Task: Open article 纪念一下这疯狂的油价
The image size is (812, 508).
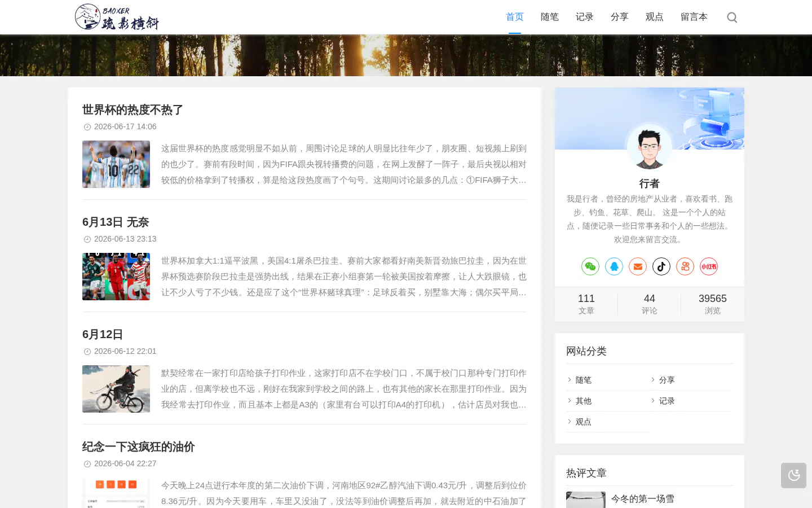Action: tap(139, 446)
